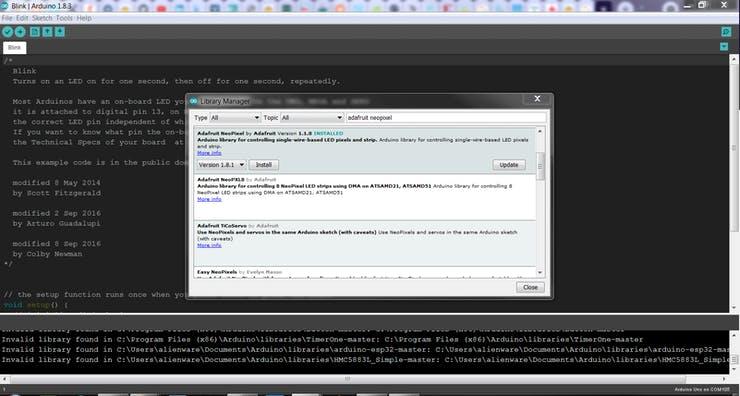This screenshot has height=396, width=740.
Task: Open the File menu
Action: coord(7,18)
